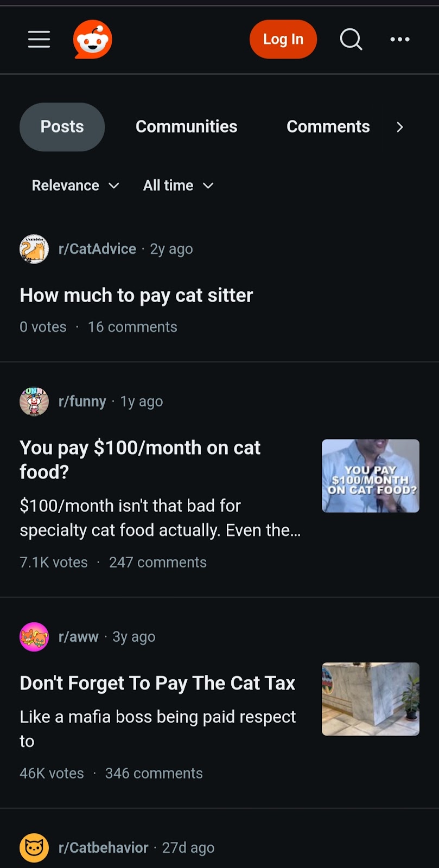
Task: Tap the r/aww community avatar
Action: (x=34, y=637)
